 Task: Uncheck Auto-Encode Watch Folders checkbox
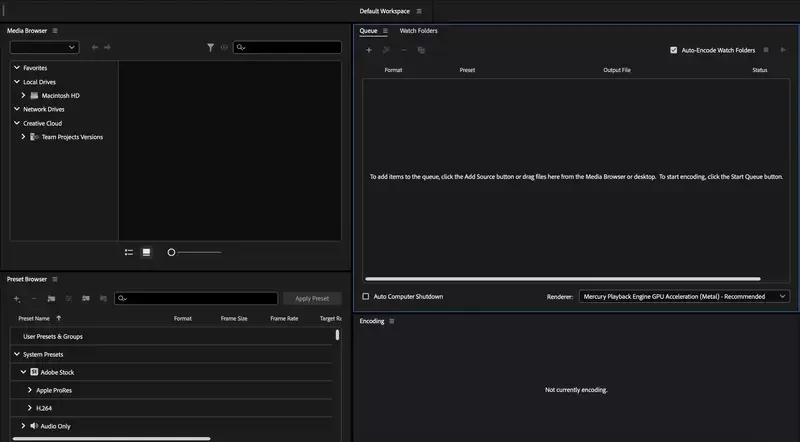coord(673,50)
